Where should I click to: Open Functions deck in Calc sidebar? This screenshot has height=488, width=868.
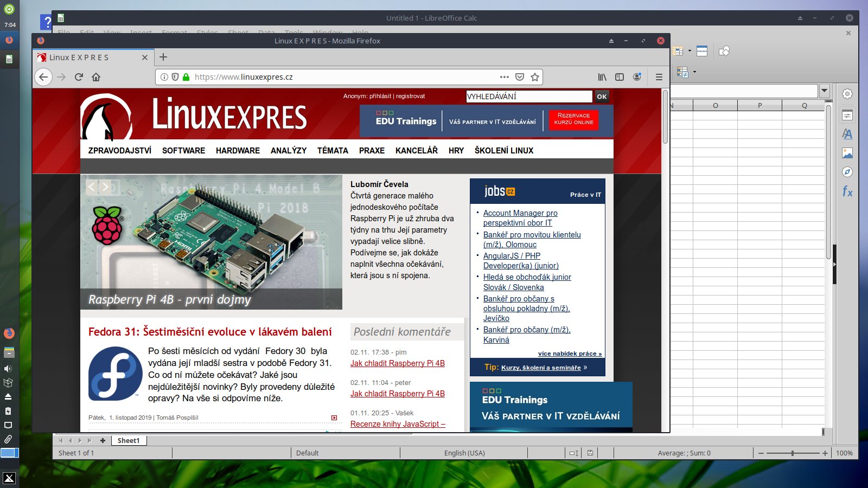(x=847, y=191)
